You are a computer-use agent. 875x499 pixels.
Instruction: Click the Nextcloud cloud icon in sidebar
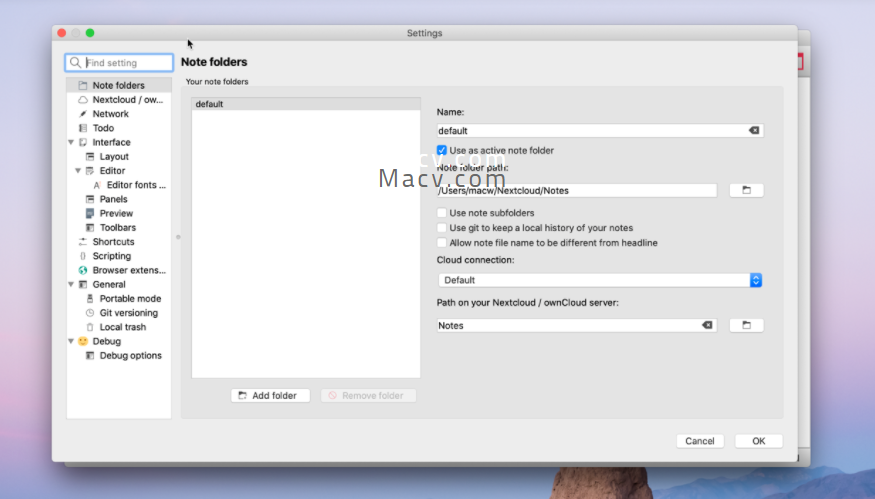click(x=83, y=99)
